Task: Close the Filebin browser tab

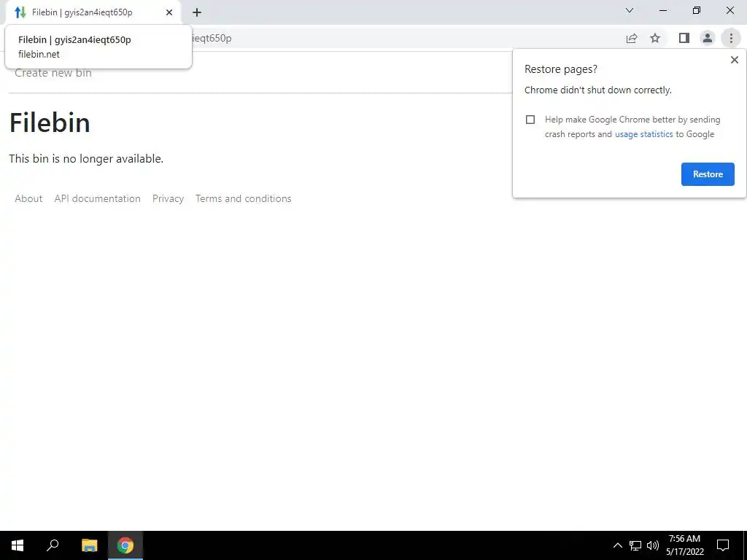Action: click(169, 12)
